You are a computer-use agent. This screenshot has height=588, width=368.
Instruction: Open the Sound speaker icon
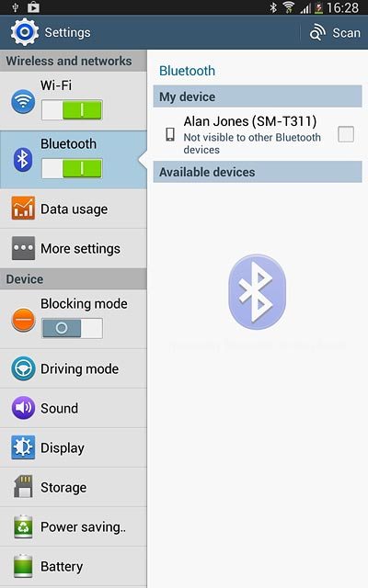pyautogui.click(x=23, y=408)
